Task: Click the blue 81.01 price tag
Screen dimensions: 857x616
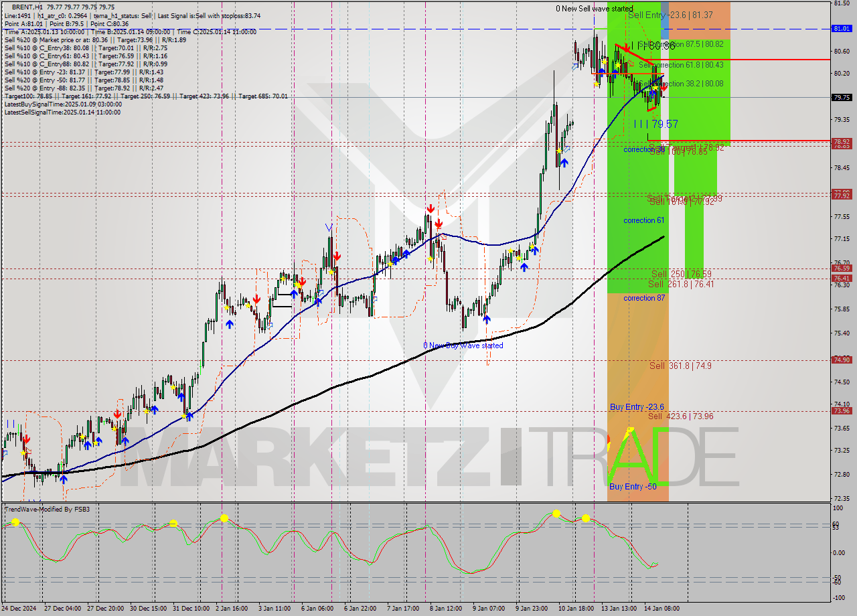Action: click(x=842, y=29)
